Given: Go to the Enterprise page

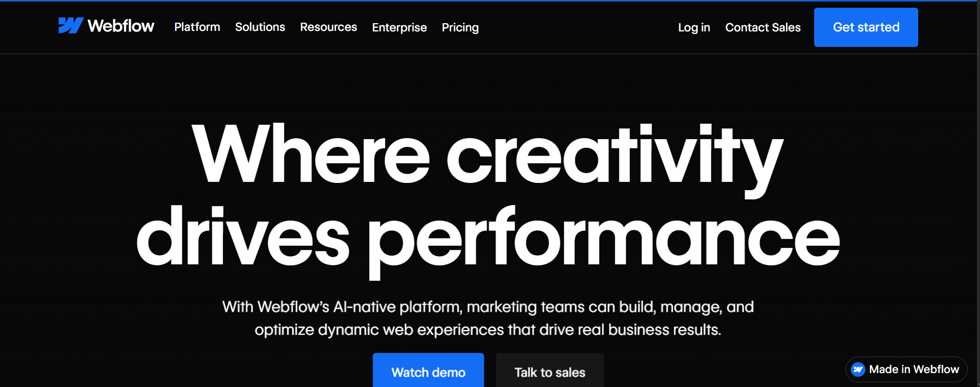Looking at the screenshot, I should [x=400, y=27].
